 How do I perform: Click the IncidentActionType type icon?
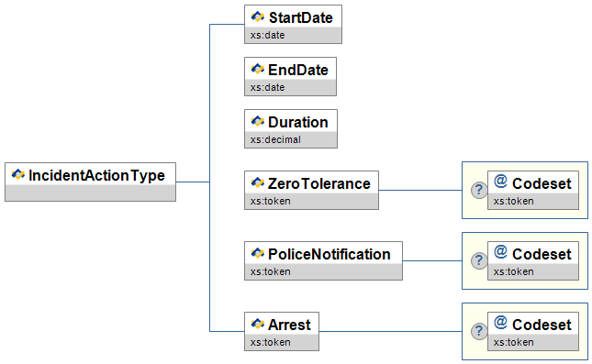(18, 174)
